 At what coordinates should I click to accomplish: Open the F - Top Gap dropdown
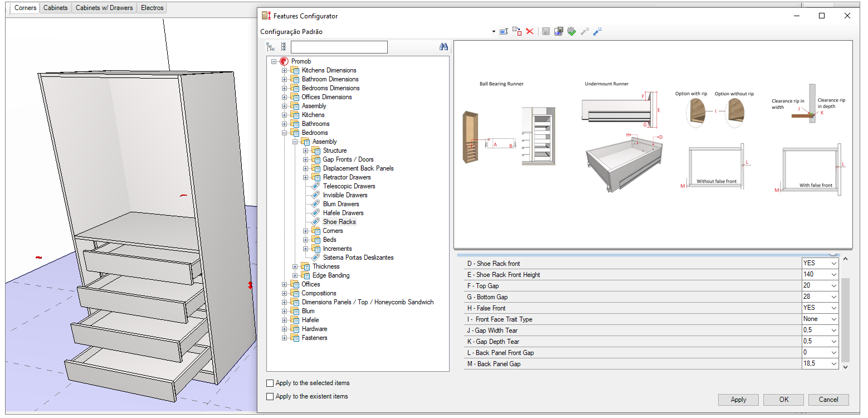833,285
